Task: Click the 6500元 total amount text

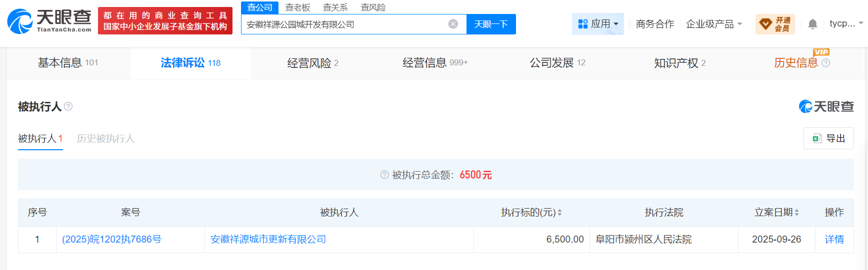Action: coord(475,175)
